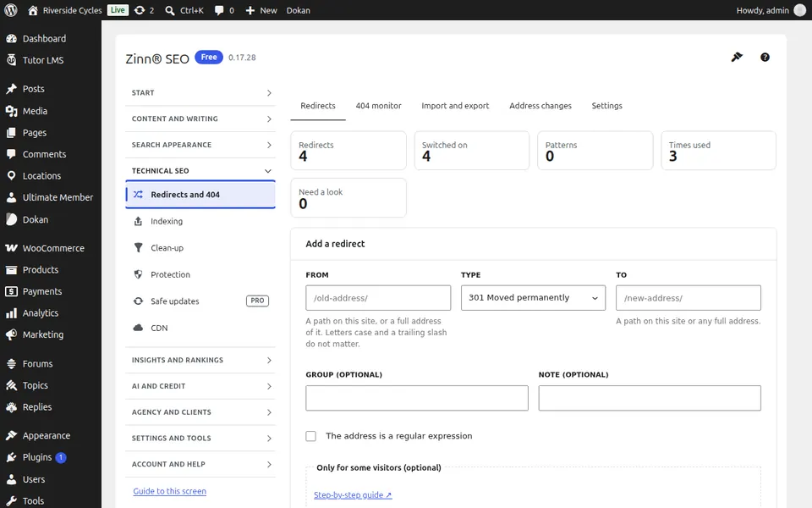Image resolution: width=812 pixels, height=508 pixels.
Task: Click the updates icon showing 2
Action: click(144, 10)
